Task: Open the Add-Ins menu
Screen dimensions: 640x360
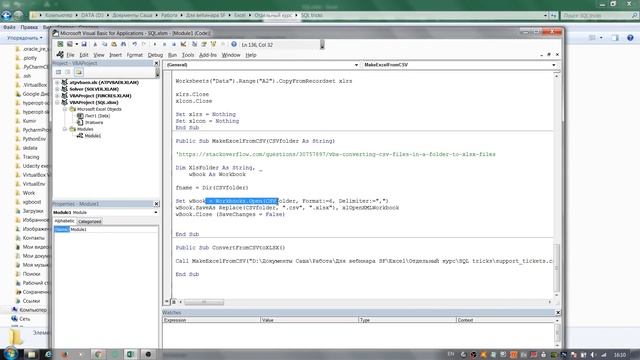Action: coord(208,55)
